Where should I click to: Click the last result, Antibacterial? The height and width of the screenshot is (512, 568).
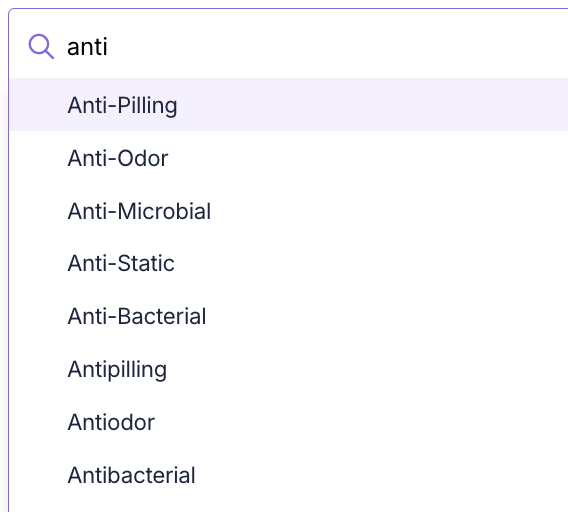[x=289, y=475]
